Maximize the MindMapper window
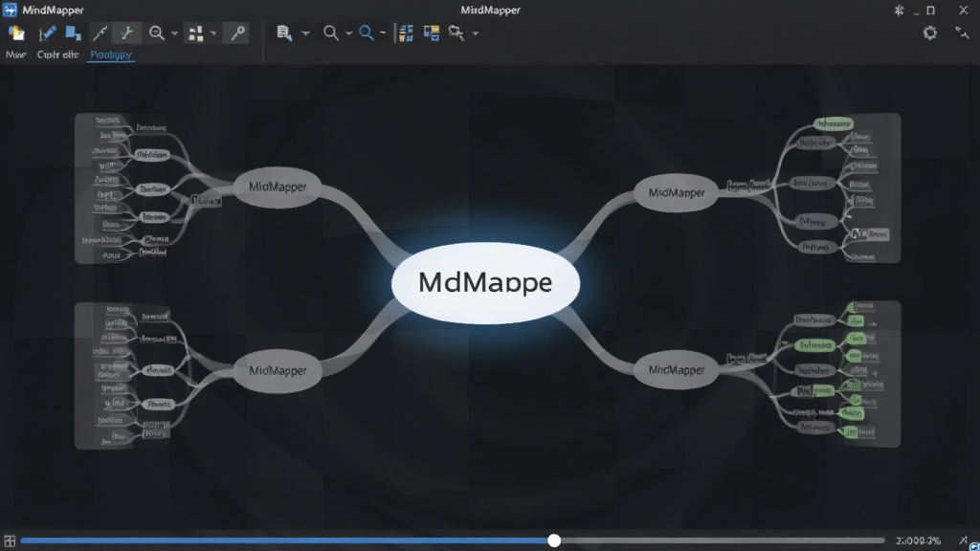The width and height of the screenshot is (980, 551). (x=930, y=11)
